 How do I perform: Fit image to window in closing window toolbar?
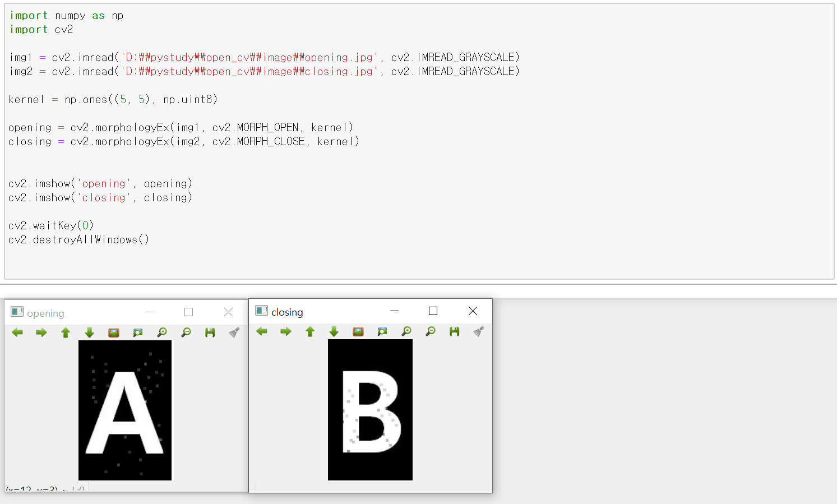pyautogui.click(x=382, y=331)
